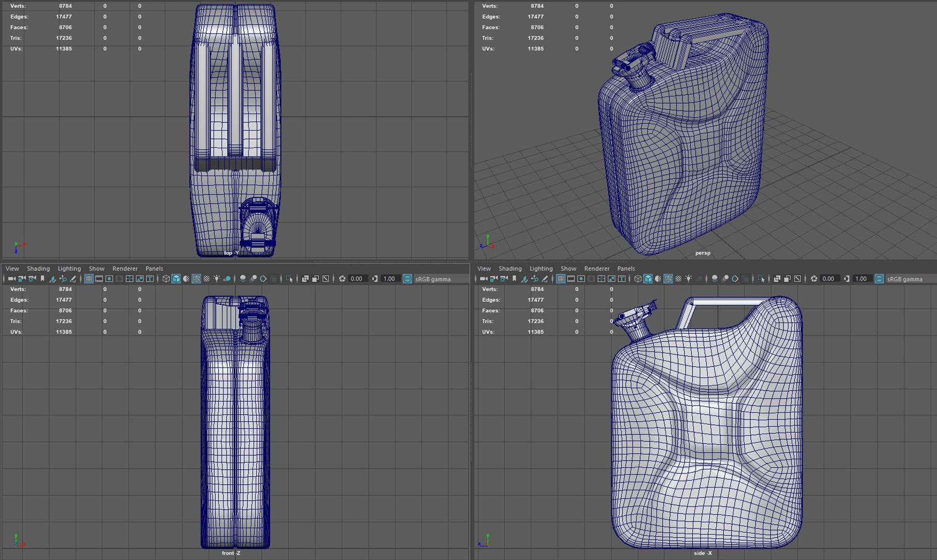Click Exposure icon in side -X panel
The height and width of the screenshot is (560, 937).
pyautogui.click(x=814, y=278)
